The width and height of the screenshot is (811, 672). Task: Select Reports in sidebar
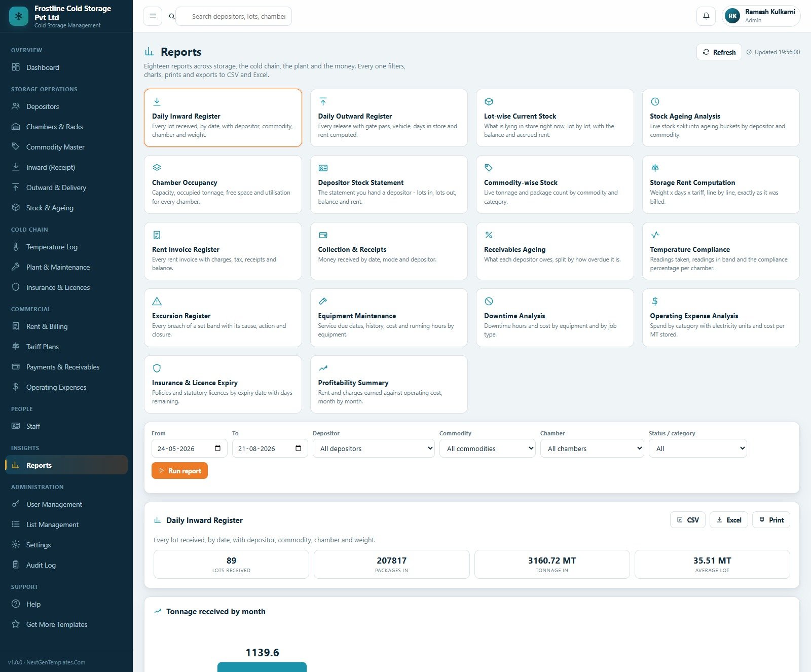point(66,465)
